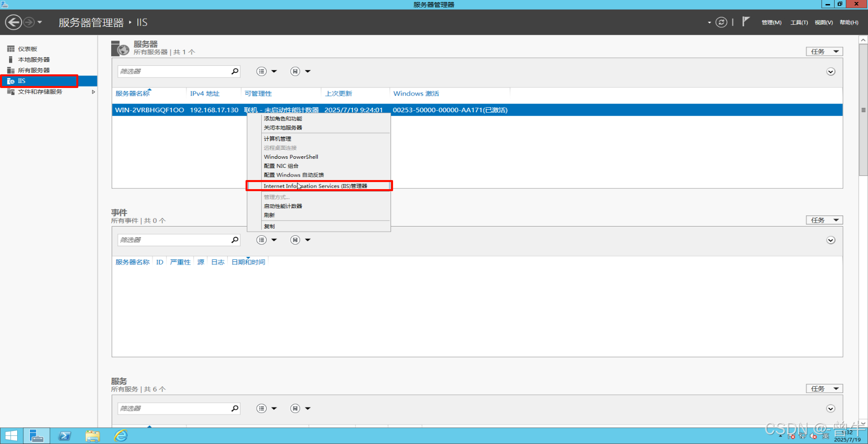Sort events by 日期和时间 column
This screenshot has height=444, width=868.
248,262
